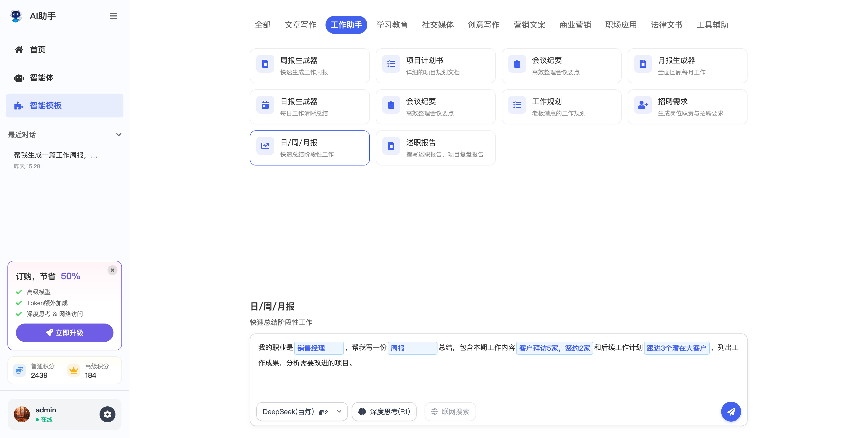Collapse the 最近对话 section chevron
This screenshot has height=438, width=868.
(x=119, y=135)
